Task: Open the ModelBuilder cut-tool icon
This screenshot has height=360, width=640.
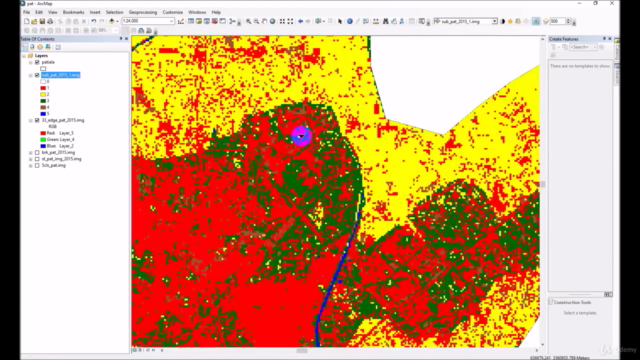Action: tap(233, 21)
